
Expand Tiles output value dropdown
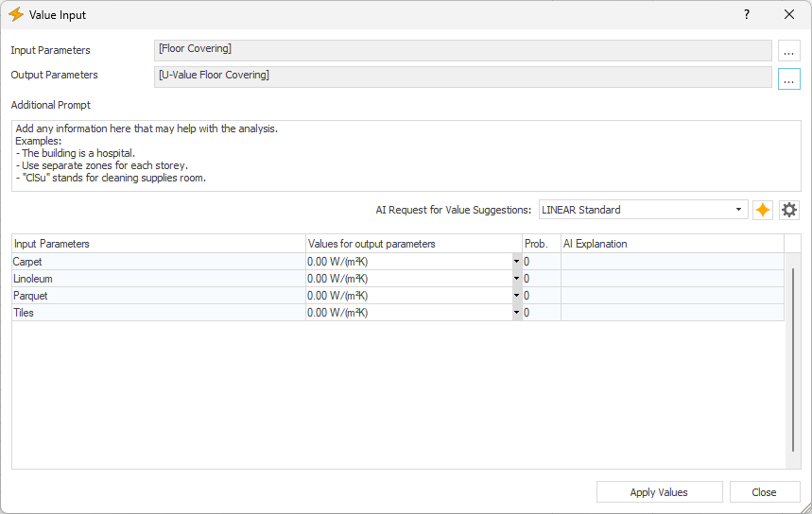pyautogui.click(x=516, y=313)
